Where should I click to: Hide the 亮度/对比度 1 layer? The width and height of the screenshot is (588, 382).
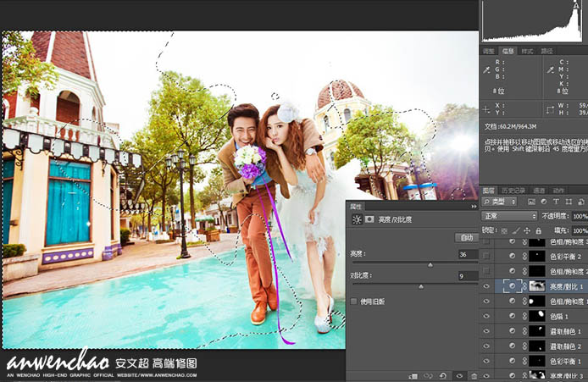[x=486, y=287]
